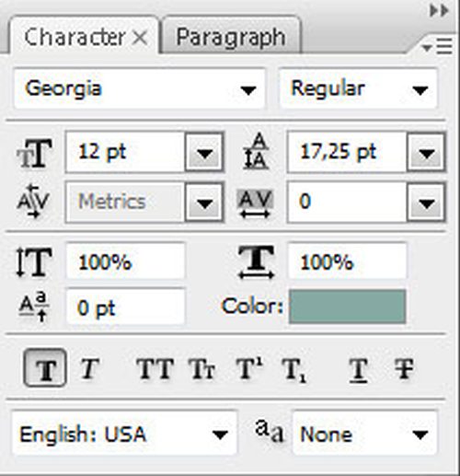
Task: Switch to the Paragraph tab
Action: (231, 37)
